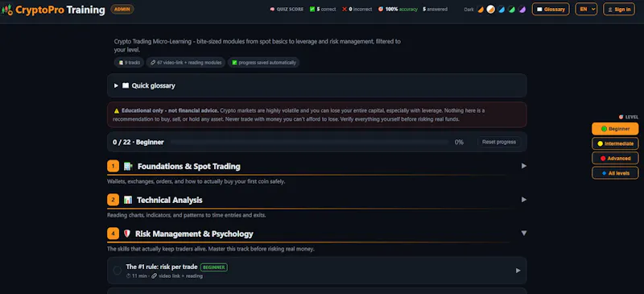Expand the Foundations & Spot Trading track arrow
Screen dimensions: 644x294
524,166
